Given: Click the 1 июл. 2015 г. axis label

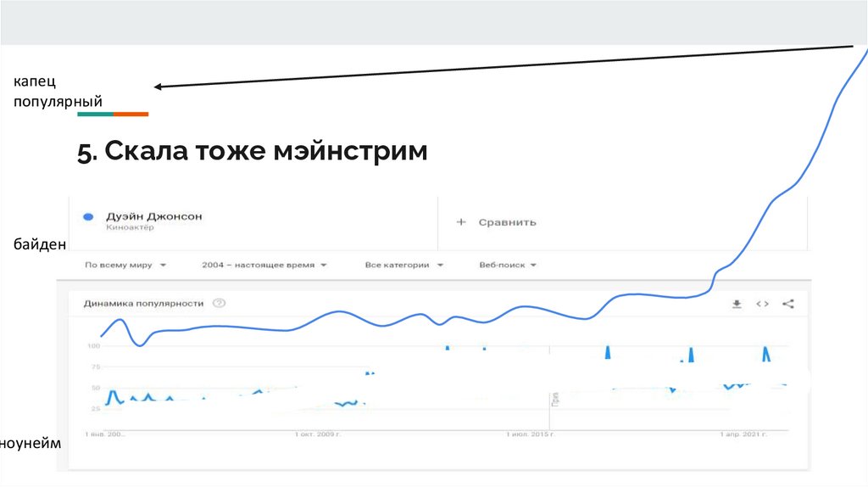Looking at the screenshot, I should tap(531, 434).
